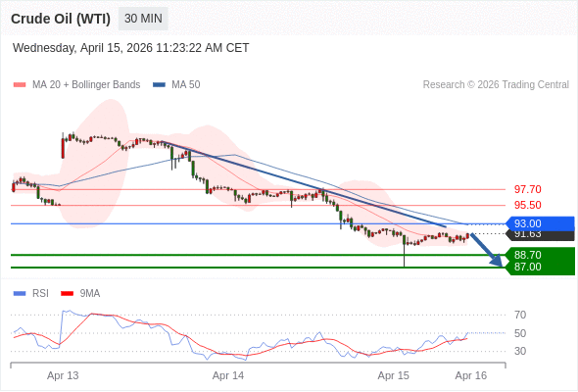578x392 pixels.
Task: Click the Apr 16 date axis label
Action: (471, 375)
